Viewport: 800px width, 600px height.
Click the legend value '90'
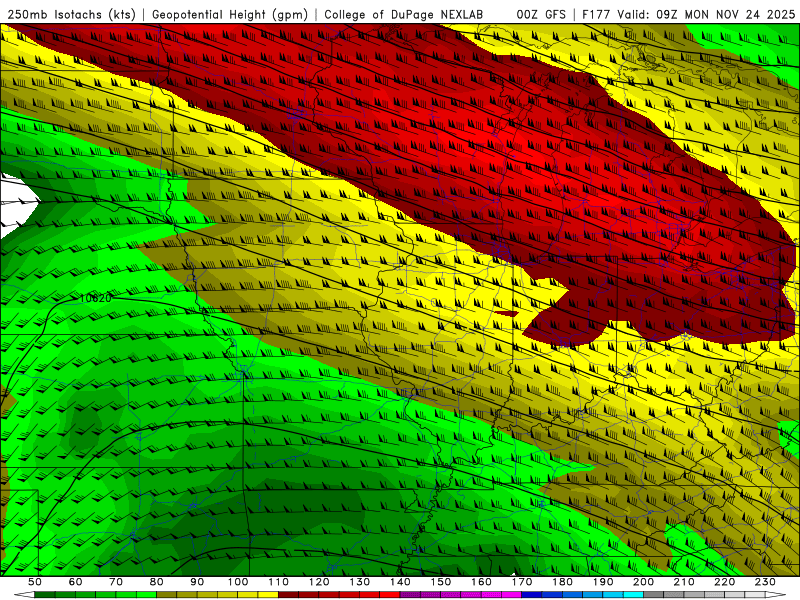pyautogui.click(x=197, y=582)
